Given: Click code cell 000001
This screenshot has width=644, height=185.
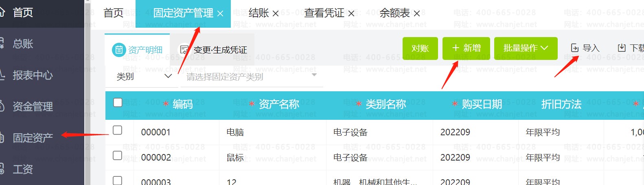Looking at the screenshot, I should [156, 132].
